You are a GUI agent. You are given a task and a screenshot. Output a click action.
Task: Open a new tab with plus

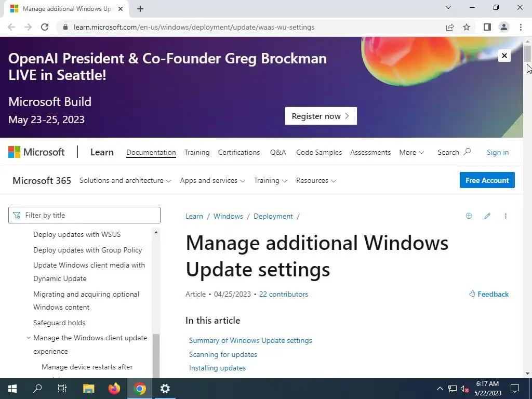(140, 9)
